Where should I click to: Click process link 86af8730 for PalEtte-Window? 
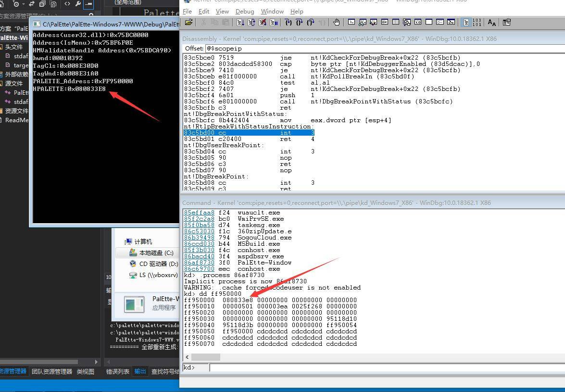[x=199, y=263]
